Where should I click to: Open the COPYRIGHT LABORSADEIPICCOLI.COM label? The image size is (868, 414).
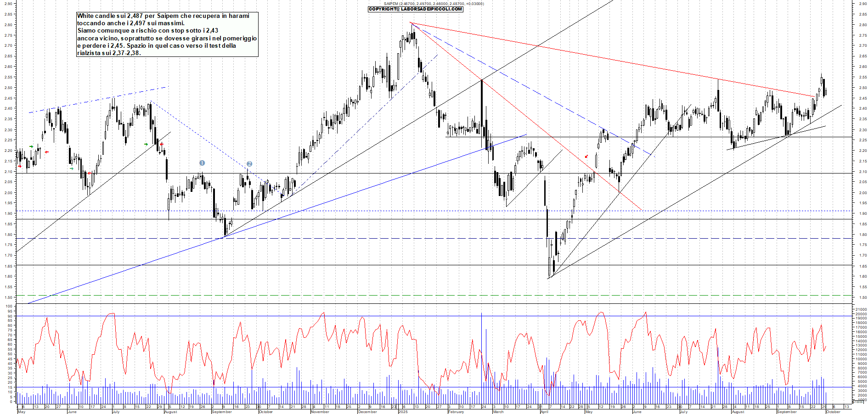tap(415, 9)
